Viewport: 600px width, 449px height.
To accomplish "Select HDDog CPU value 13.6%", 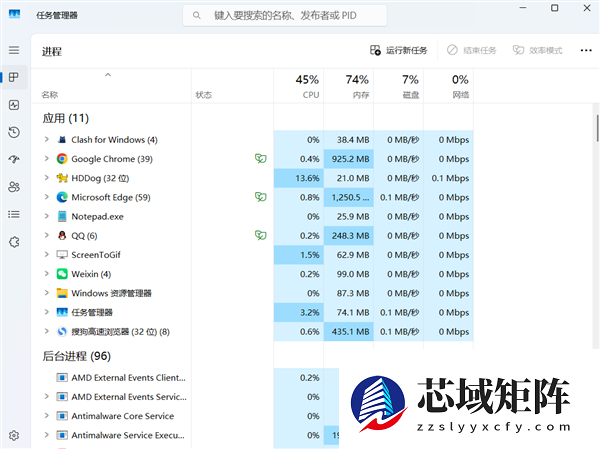I will point(298,178).
